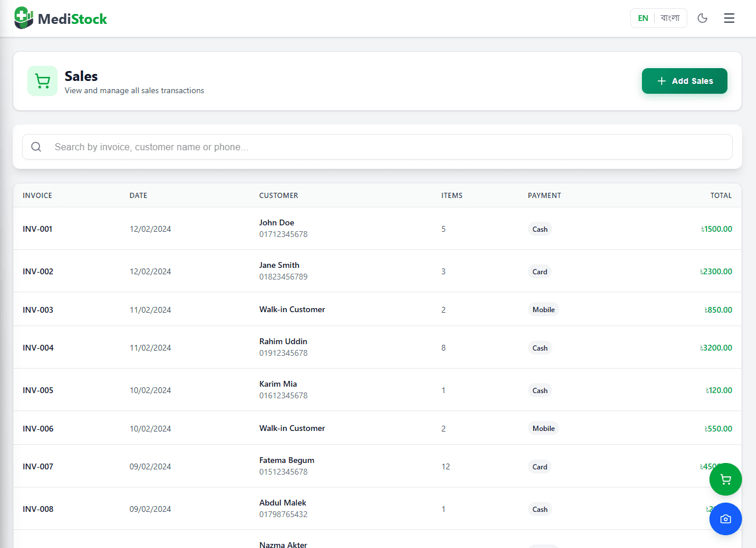Open the hamburger navigation menu
Image resolution: width=756 pixels, height=548 pixels.
[729, 18]
